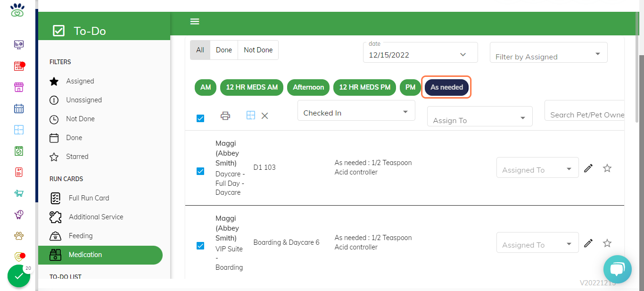644x291 pixels.
Task: Open the paw print icon in left rail
Action: 19,236
